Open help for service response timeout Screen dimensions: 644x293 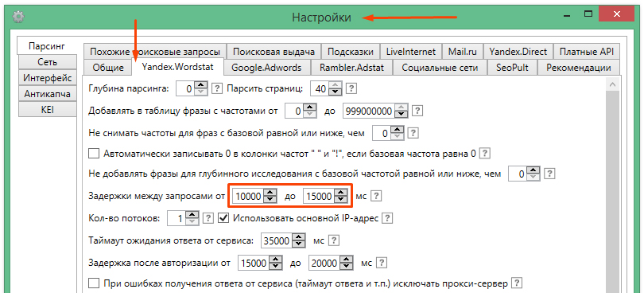[335, 240]
